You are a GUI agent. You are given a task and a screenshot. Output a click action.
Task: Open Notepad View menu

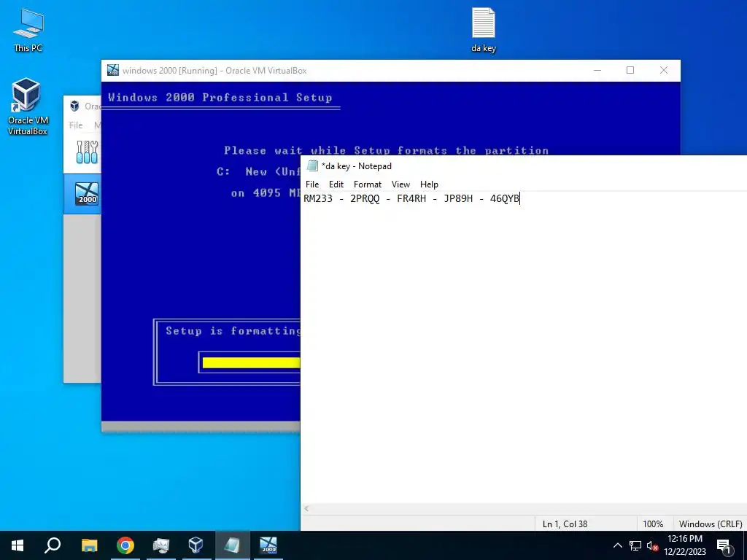(400, 184)
